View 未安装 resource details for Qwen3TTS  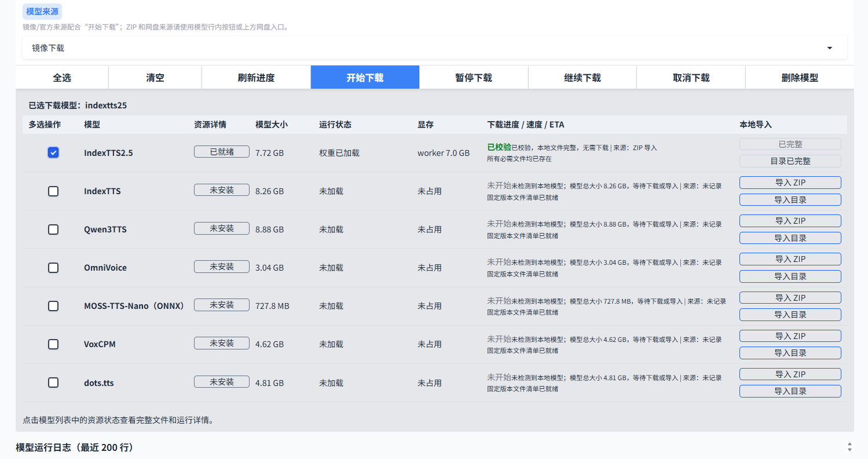(222, 228)
